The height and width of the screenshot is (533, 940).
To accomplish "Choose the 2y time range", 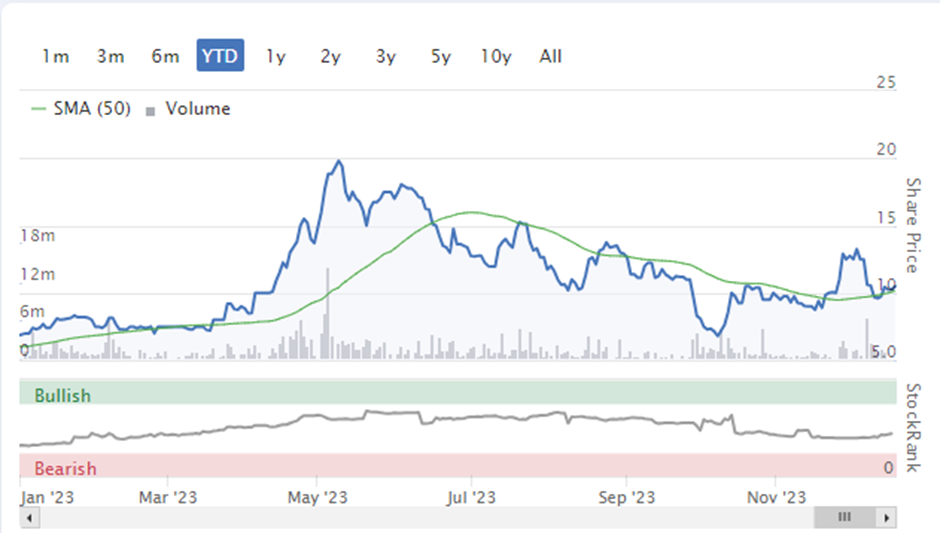I will (x=330, y=56).
